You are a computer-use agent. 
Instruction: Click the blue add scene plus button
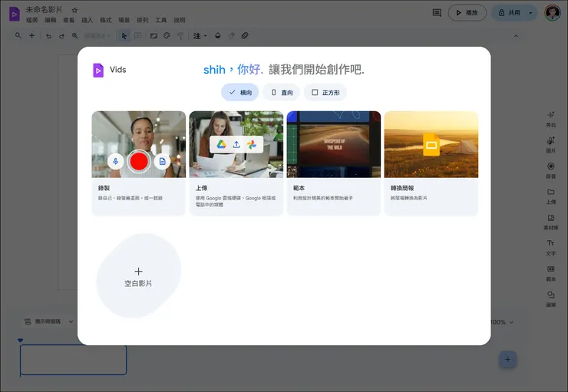coord(507,360)
